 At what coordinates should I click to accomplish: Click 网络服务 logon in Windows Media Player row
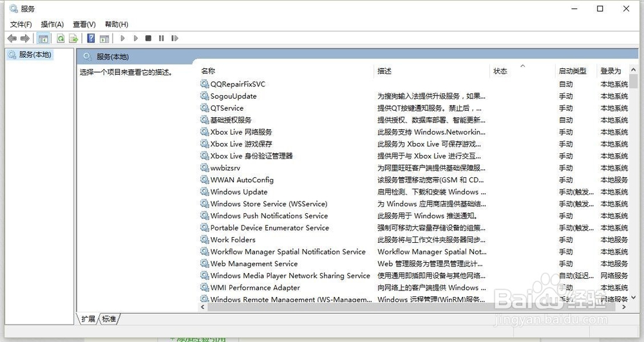pyautogui.click(x=614, y=275)
